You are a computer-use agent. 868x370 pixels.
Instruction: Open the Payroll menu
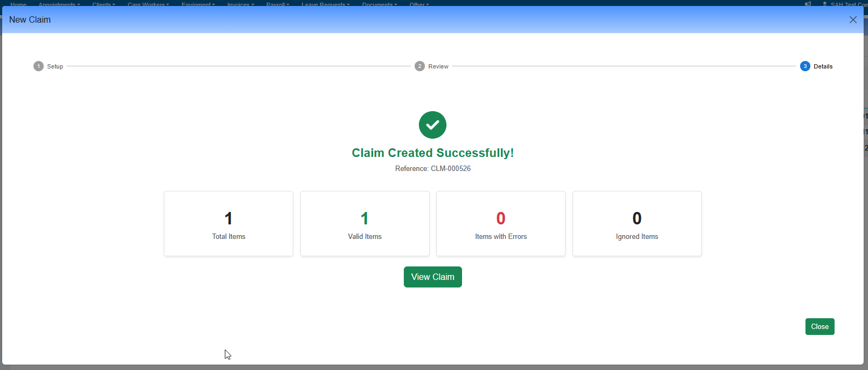coord(278,4)
